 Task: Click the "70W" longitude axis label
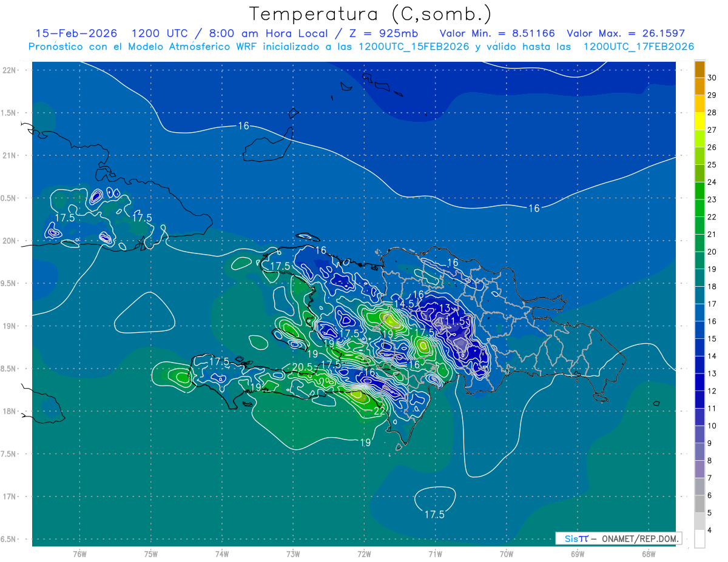click(x=507, y=554)
